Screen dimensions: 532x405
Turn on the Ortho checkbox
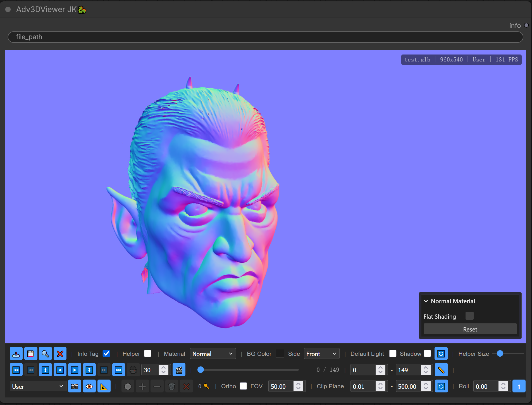pos(244,386)
